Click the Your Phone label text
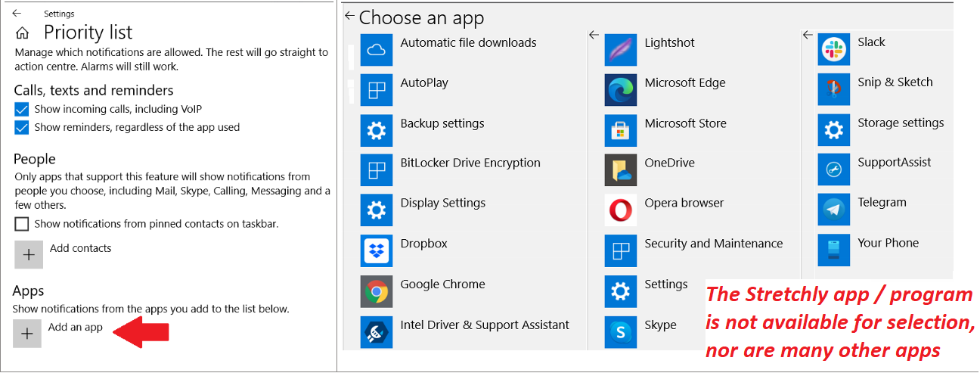This screenshot has height=373, width=980. pos(889,243)
